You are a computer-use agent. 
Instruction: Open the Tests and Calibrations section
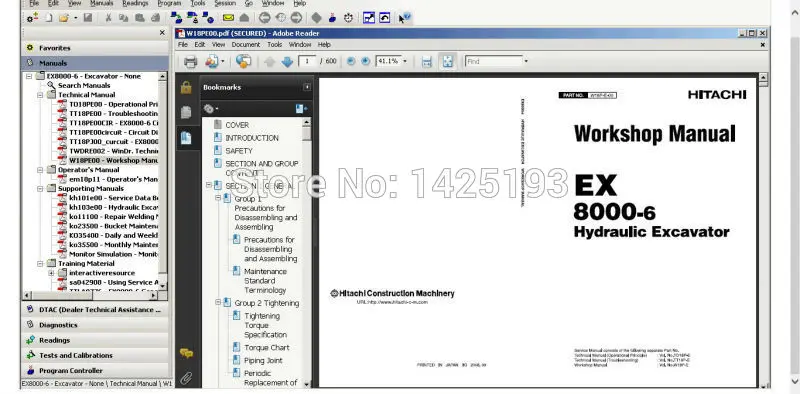click(95, 355)
